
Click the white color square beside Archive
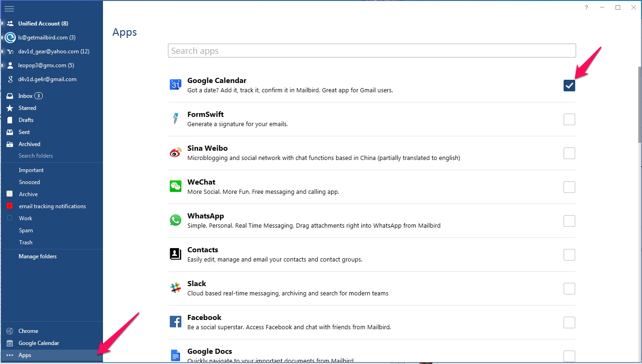click(9, 194)
